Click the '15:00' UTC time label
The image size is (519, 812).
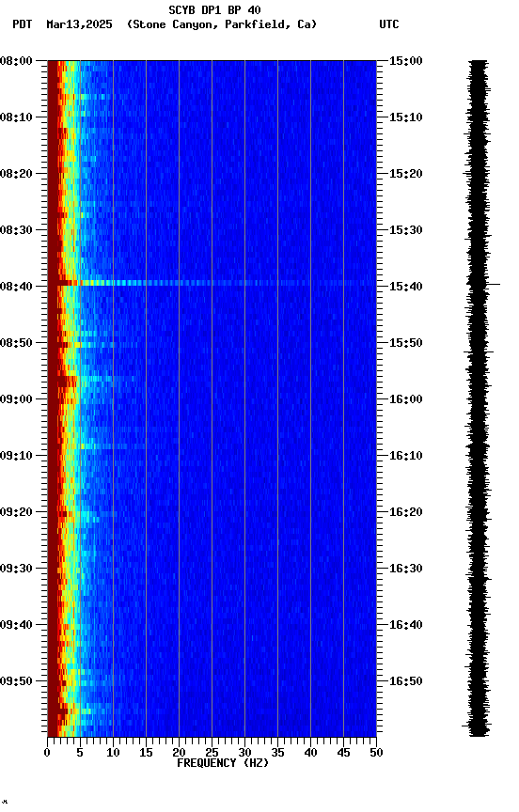[x=406, y=61]
